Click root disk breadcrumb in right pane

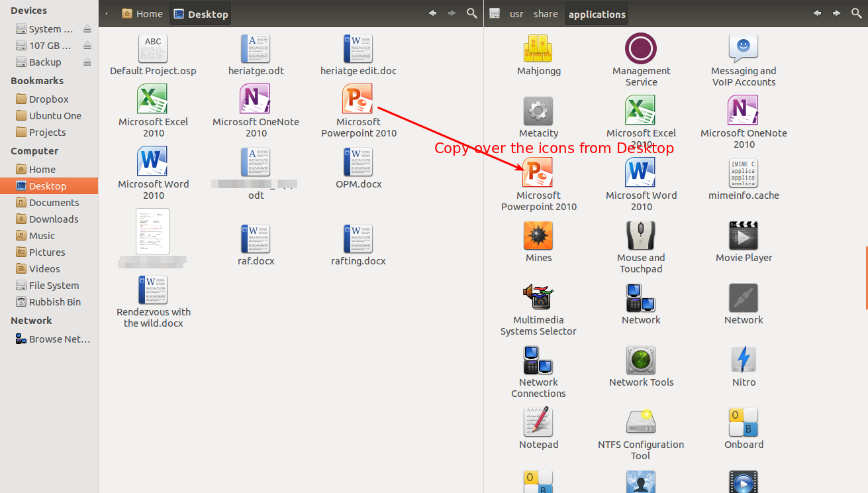click(494, 14)
